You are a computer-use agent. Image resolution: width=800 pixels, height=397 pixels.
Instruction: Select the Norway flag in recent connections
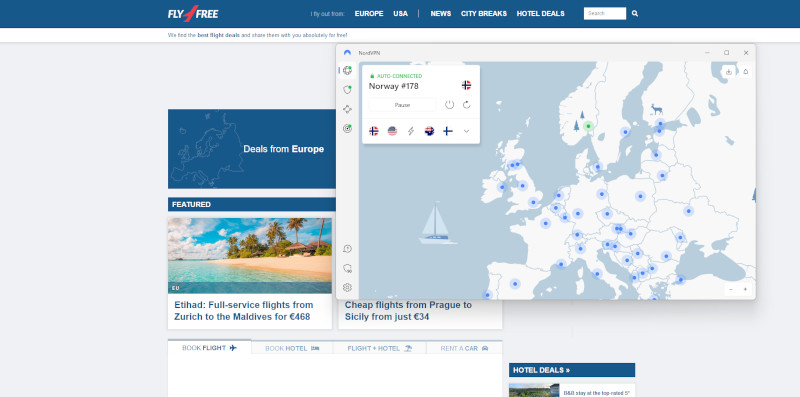[x=374, y=131]
